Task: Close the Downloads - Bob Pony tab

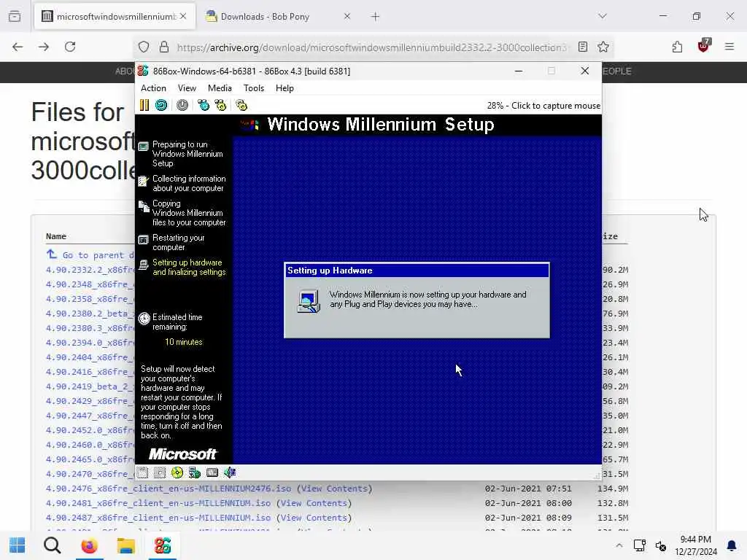Action: [347, 17]
